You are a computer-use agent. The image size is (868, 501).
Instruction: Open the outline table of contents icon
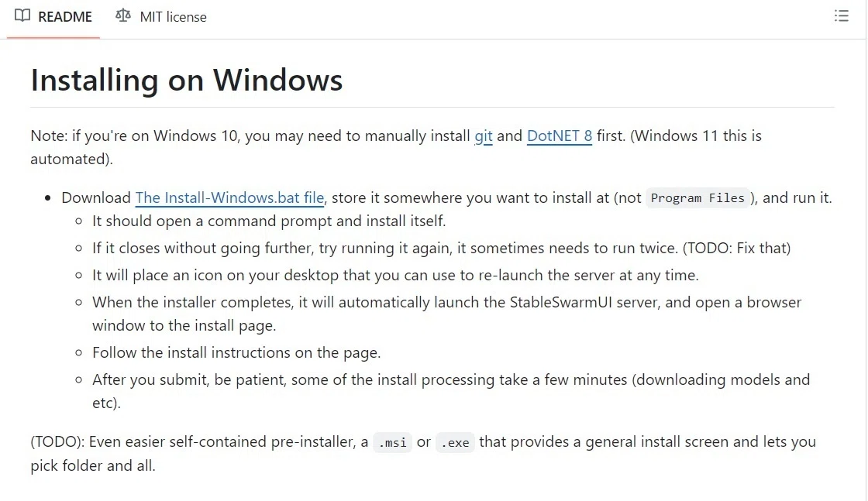point(842,15)
